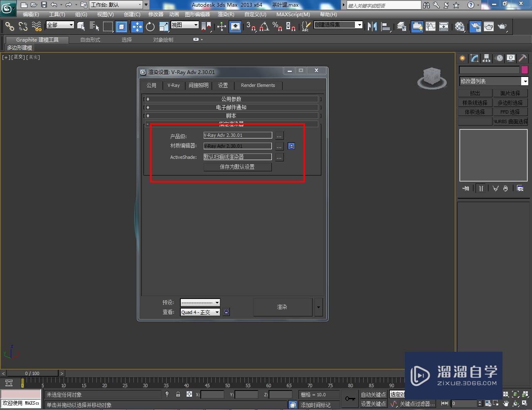Click the pink MAXScript listener field
This screenshot has width=532, height=410.
[x=21, y=394]
